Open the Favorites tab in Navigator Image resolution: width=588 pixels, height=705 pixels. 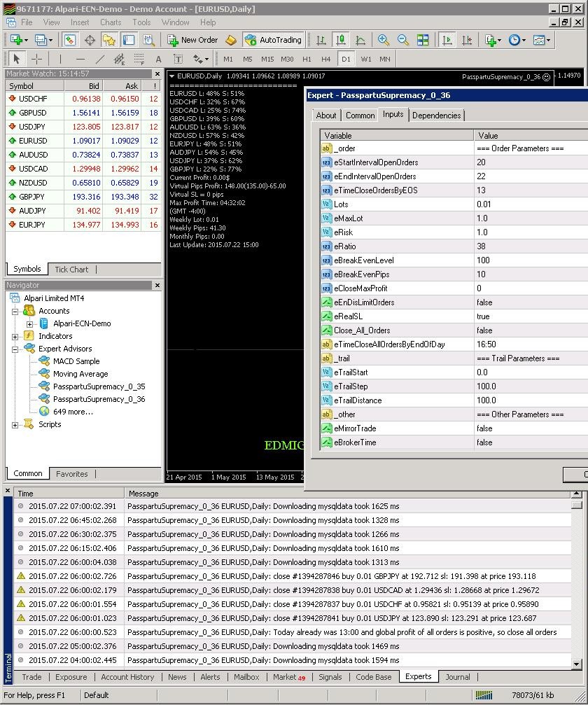[x=72, y=474]
